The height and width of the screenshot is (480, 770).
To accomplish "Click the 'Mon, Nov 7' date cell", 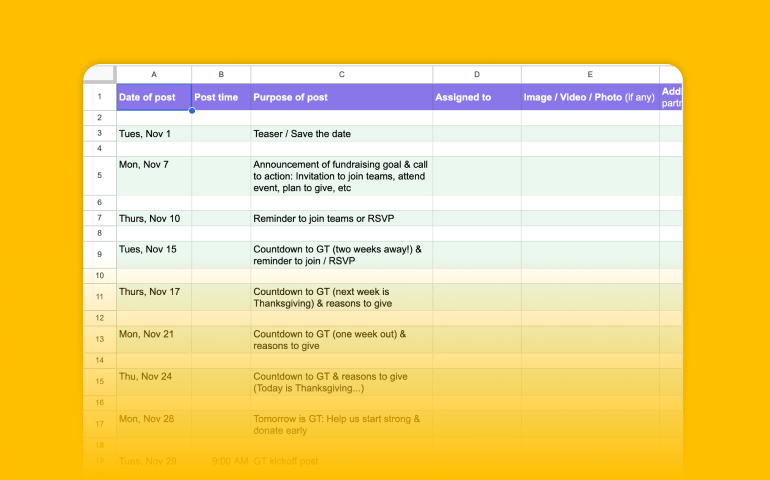I will (154, 176).
